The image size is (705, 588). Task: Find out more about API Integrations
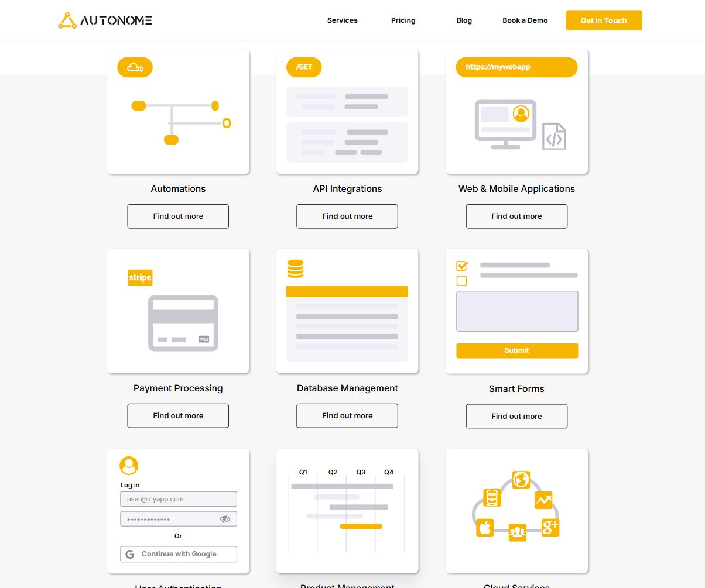pos(347,216)
